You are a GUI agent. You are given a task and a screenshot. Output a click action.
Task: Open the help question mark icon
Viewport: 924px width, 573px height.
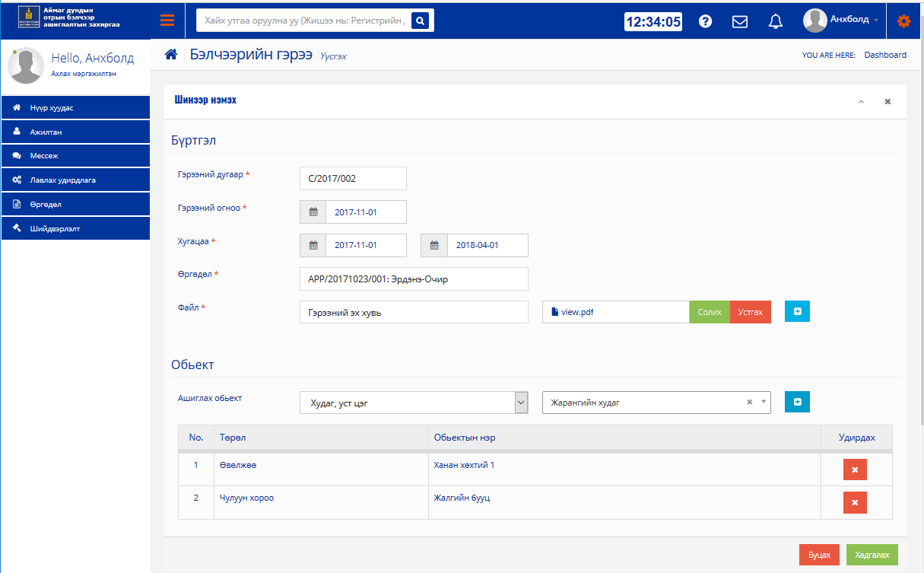click(x=705, y=21)
